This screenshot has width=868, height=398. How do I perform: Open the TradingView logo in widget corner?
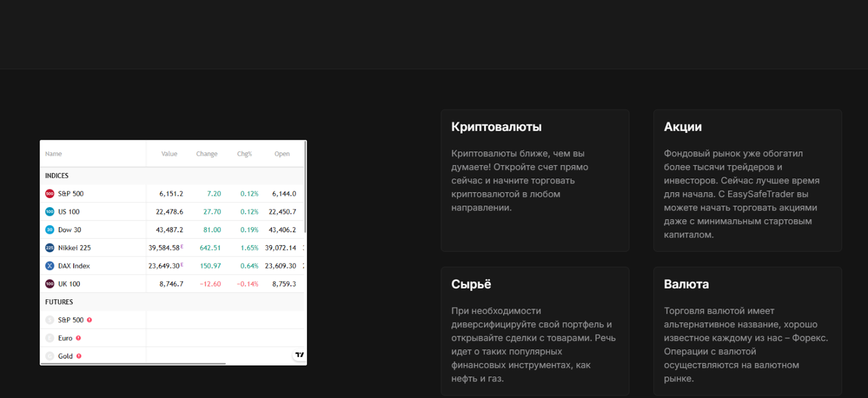[x=299, y=355]
